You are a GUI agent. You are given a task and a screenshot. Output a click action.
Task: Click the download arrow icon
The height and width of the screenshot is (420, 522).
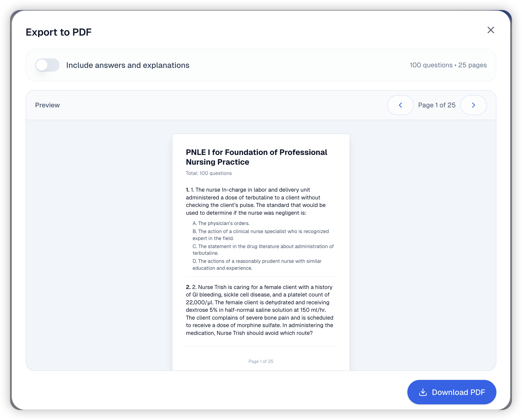coord(423,392)
